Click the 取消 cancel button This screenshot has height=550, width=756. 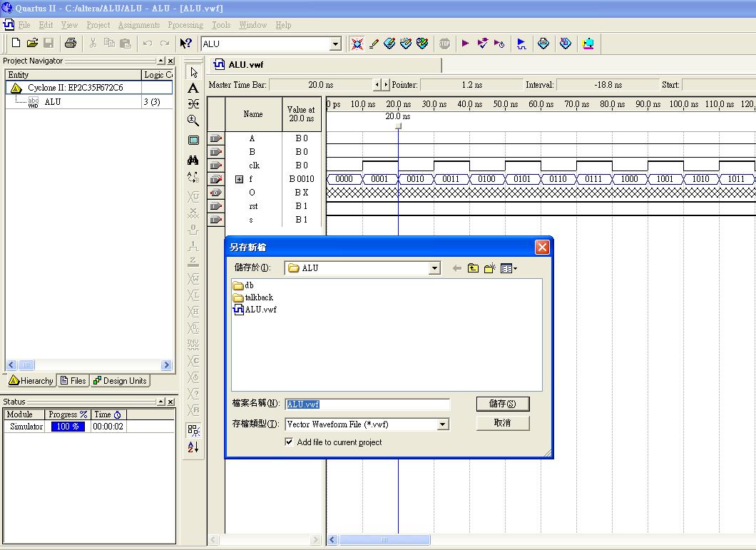503,423
